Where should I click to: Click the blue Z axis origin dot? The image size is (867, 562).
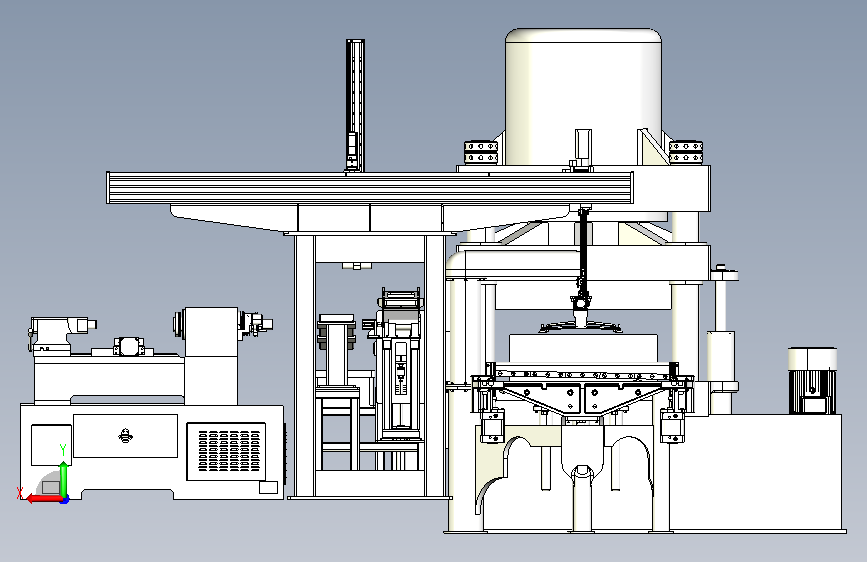click(x=65, y=499)
